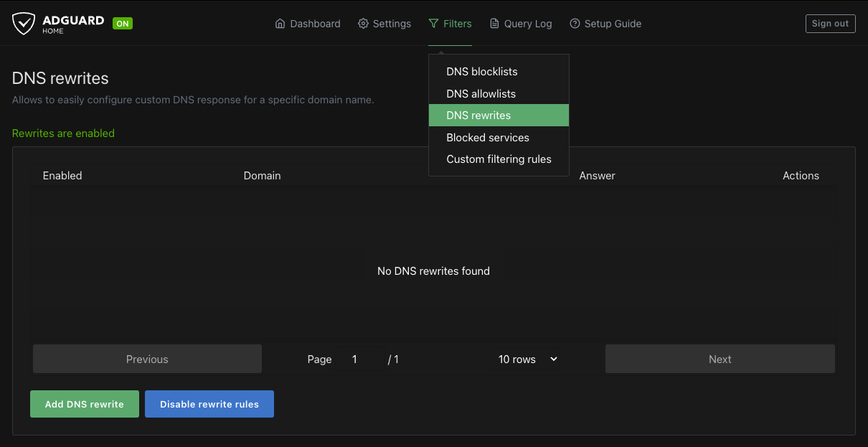The image size is (868, 447).
Task: Click the Disable rewrite rules button
Action: point(209,404)
